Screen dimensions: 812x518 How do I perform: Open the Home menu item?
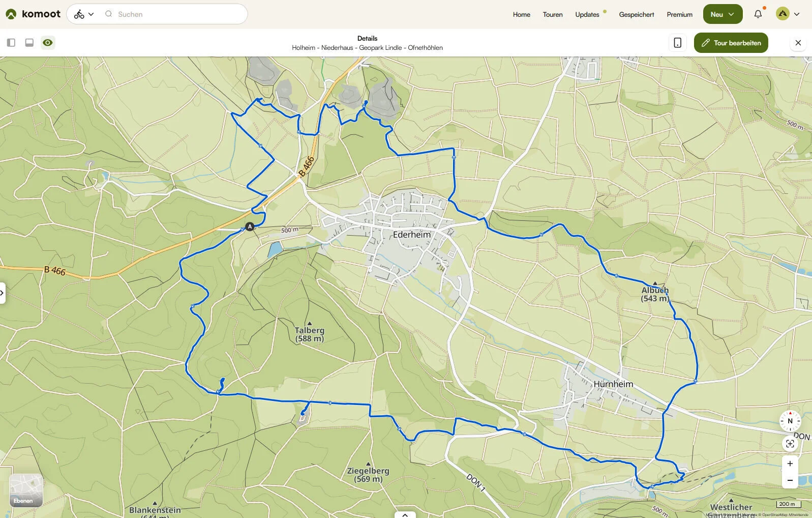(521, 14)
